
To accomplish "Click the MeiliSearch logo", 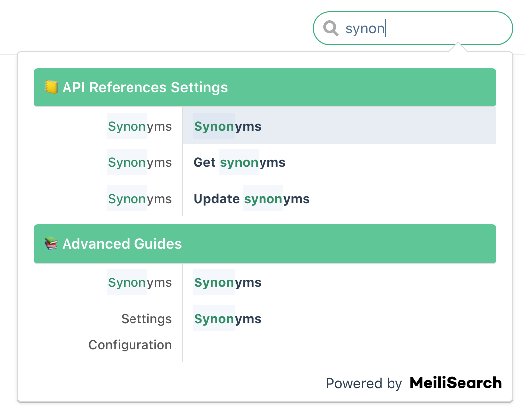I will (455, 383).
